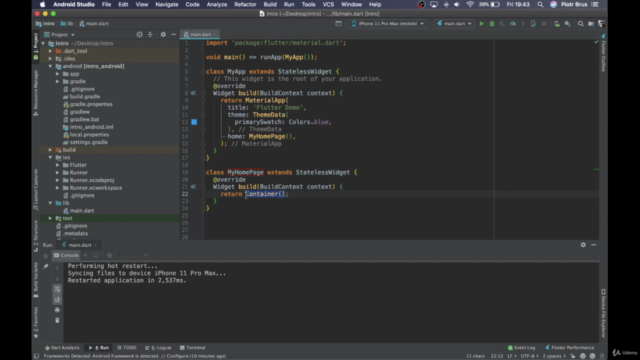Toggle the Build Variants side tab
The height and width of the screenshot is (360, 640).
pyautogui.click(x=36, y=280)
